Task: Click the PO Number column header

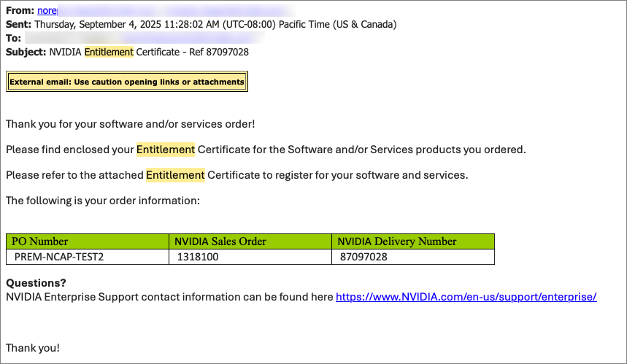Action: click(x=88, y=241)
